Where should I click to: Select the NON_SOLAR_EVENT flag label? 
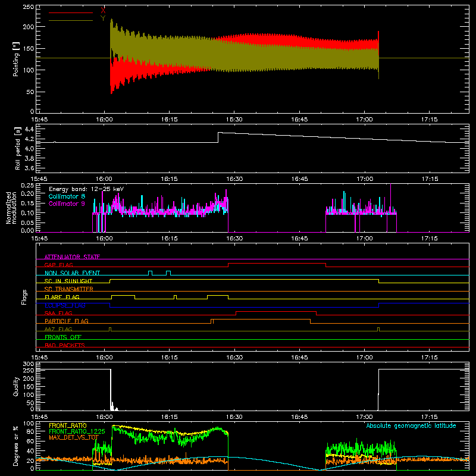pos(72,273)
